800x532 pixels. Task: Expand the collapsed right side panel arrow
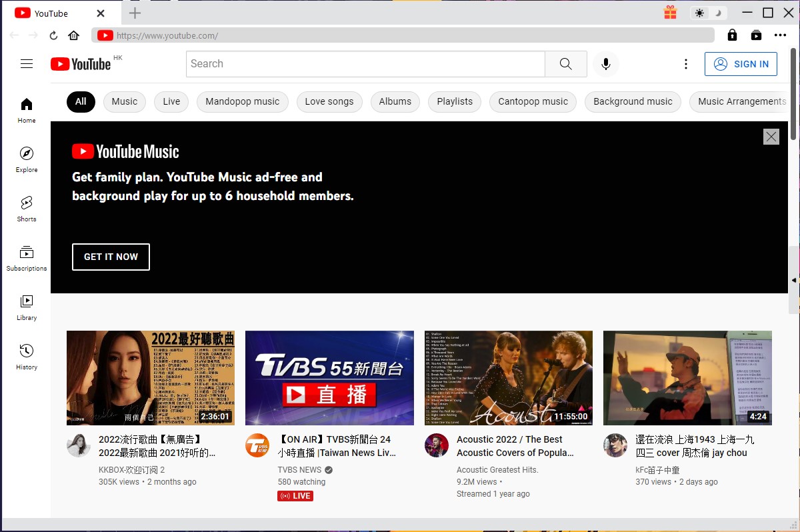pos(794,280)
